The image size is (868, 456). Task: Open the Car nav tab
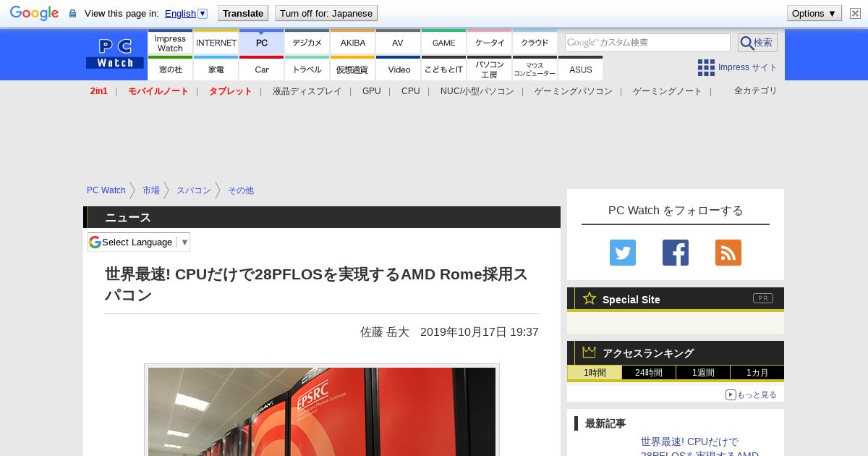(262, 69)
